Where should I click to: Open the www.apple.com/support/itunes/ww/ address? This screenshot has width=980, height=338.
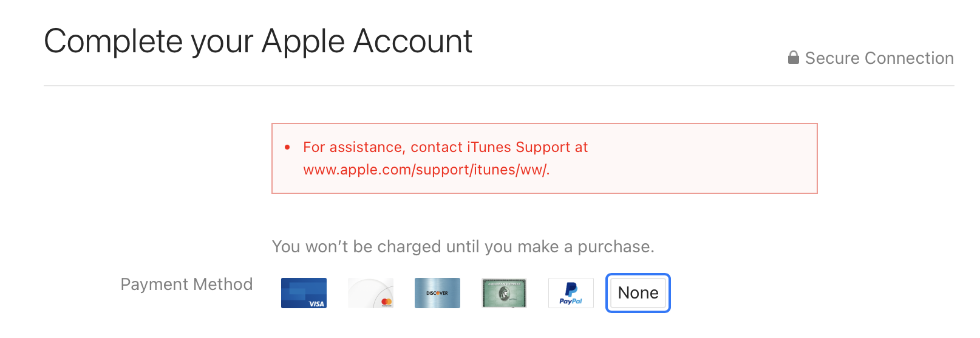coord(426,170)
